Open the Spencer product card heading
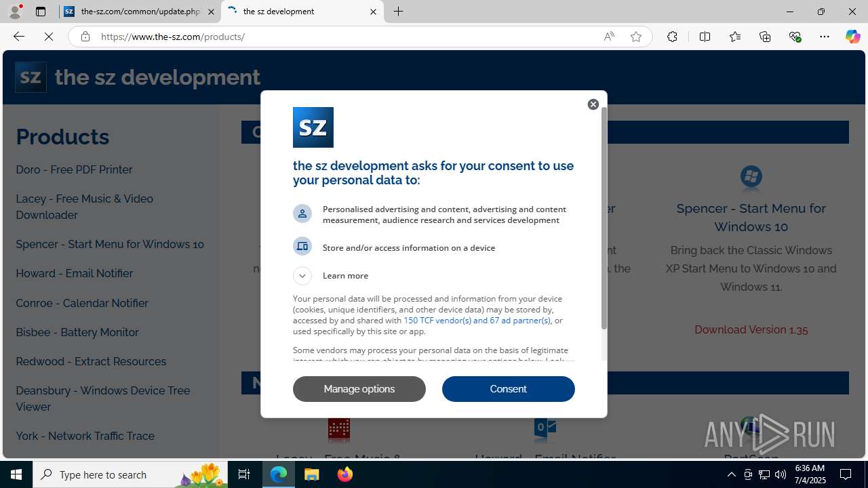This screenshot has width=868, height=488. pos(751,218)
